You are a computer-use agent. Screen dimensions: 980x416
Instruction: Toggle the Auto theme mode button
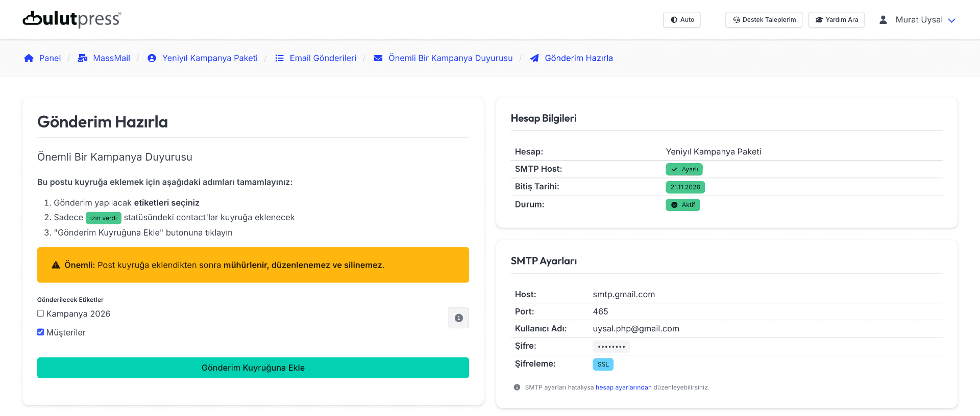tap(681, 20)
